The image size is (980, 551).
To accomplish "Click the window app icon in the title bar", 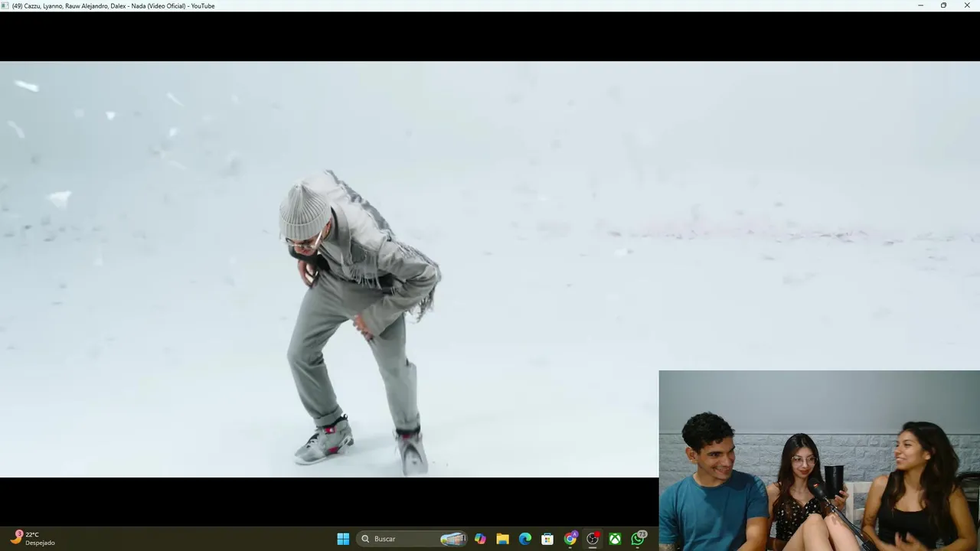I will click(5, 5).
